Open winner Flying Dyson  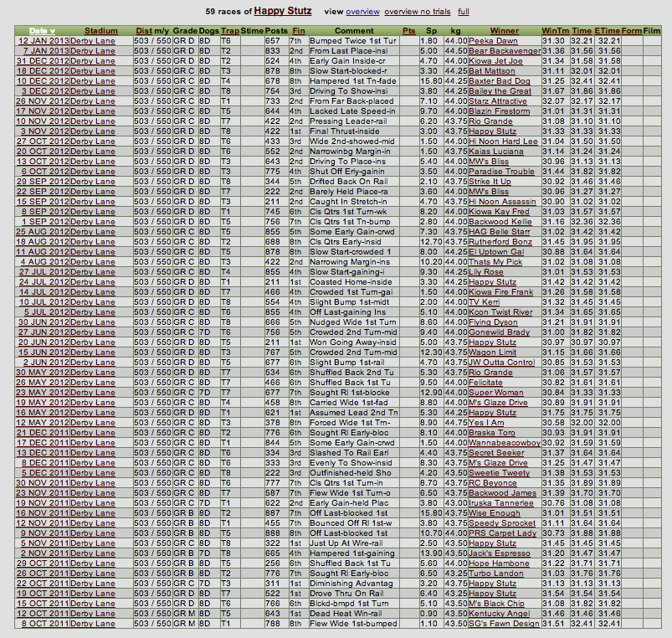click(x=493, y=322)
